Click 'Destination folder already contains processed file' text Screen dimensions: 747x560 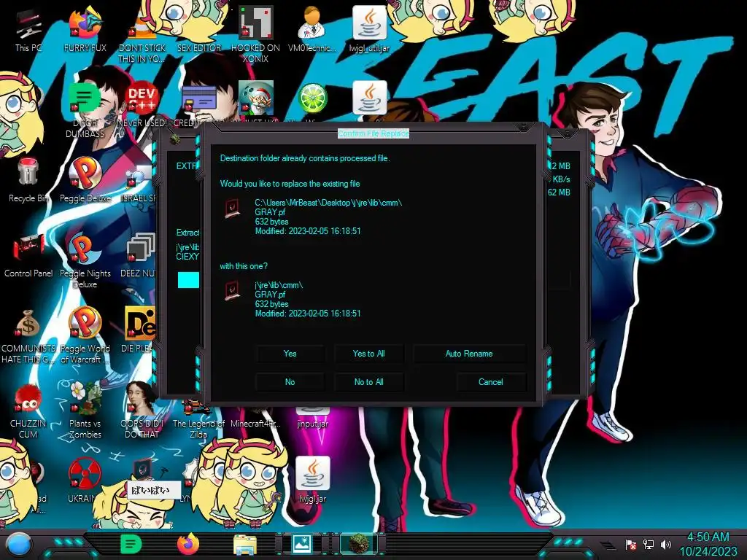[305, 158]
